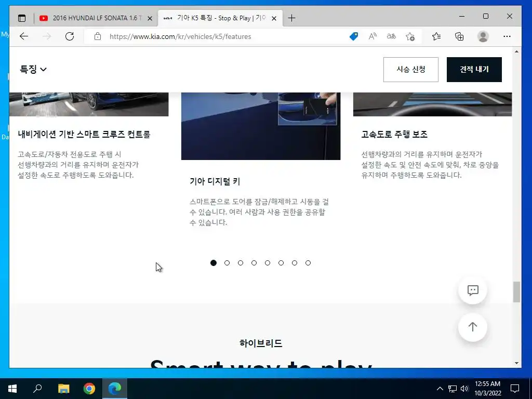Open the chat support bubble
Screen dimensions: 532x399
pyautogui.click(x=473, y=290)
